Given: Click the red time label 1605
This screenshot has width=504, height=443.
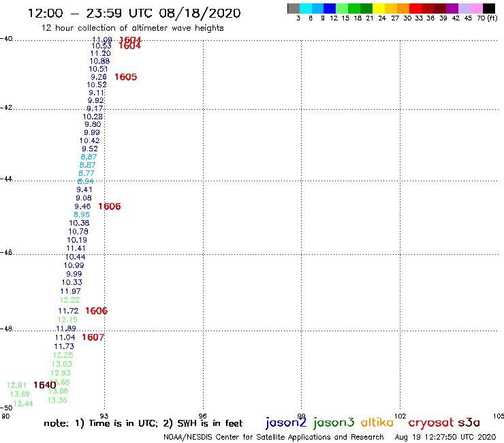Looking at the screenshot, I should point(126,77).
